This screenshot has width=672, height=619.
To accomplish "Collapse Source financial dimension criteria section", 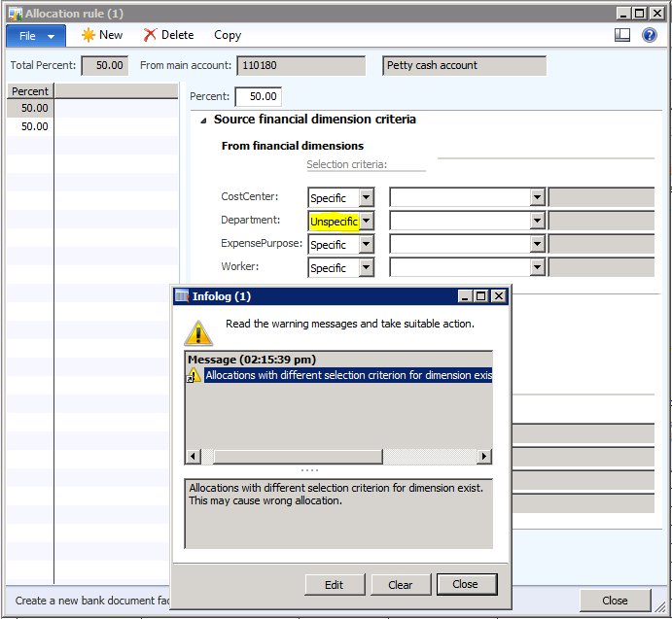I will 203,120.
